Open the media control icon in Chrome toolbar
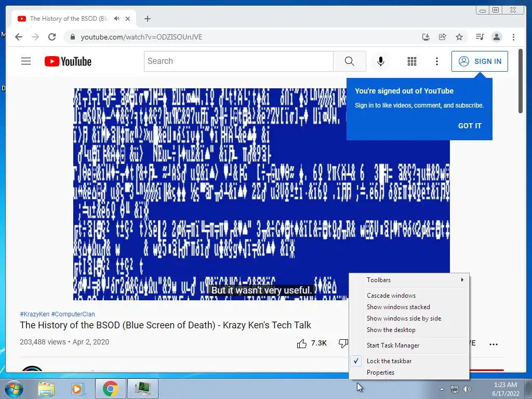 [480, 37]
